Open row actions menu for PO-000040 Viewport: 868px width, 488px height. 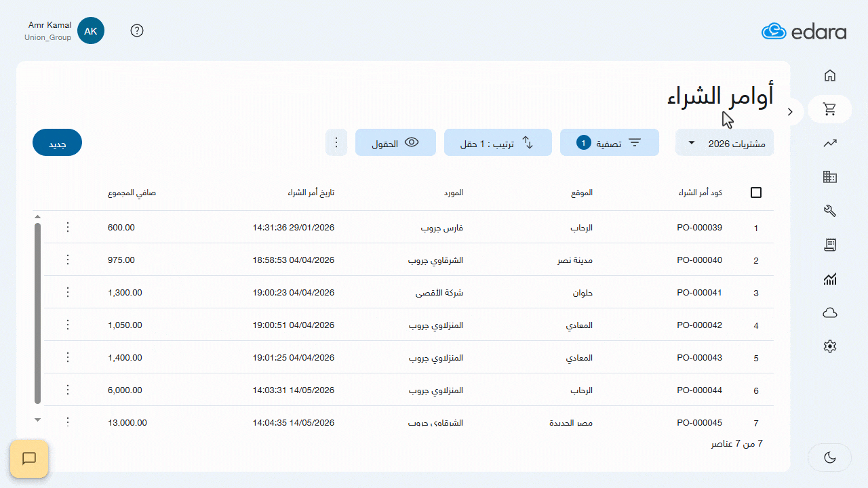[x=67, y=260]
